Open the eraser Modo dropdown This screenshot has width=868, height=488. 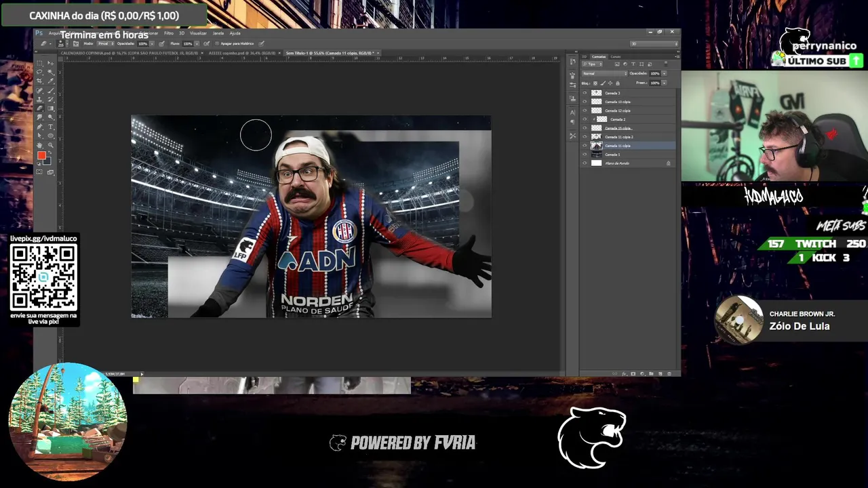click(x=106, y=43)
